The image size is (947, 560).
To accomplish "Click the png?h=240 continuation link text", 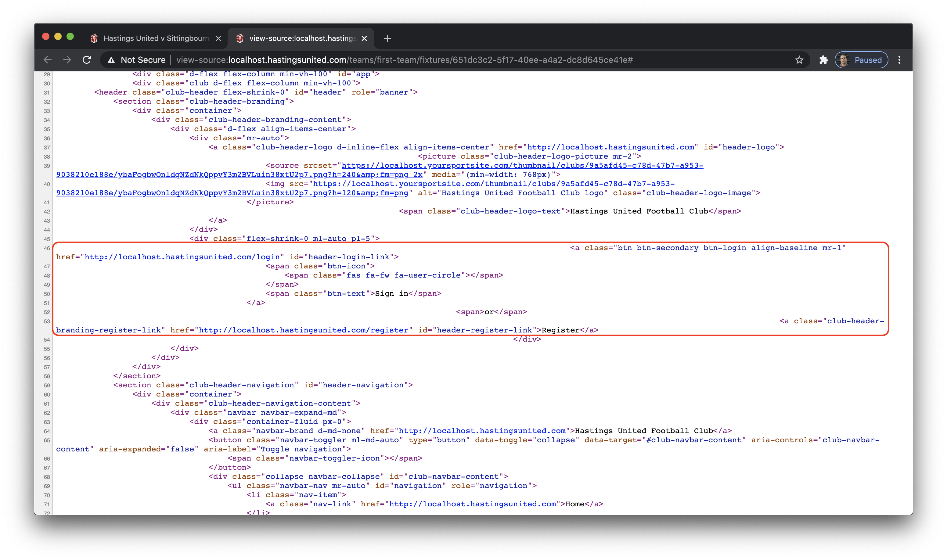I will [x=239, y=175].
